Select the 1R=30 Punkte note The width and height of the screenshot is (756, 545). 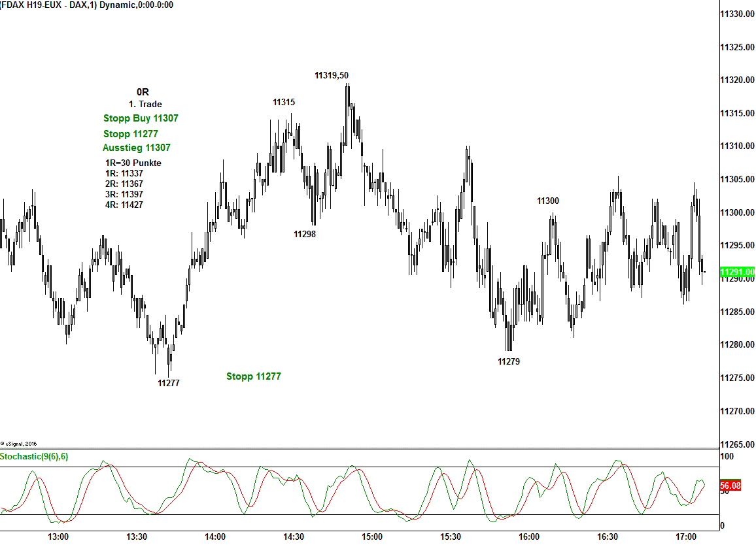coord(133,163)
